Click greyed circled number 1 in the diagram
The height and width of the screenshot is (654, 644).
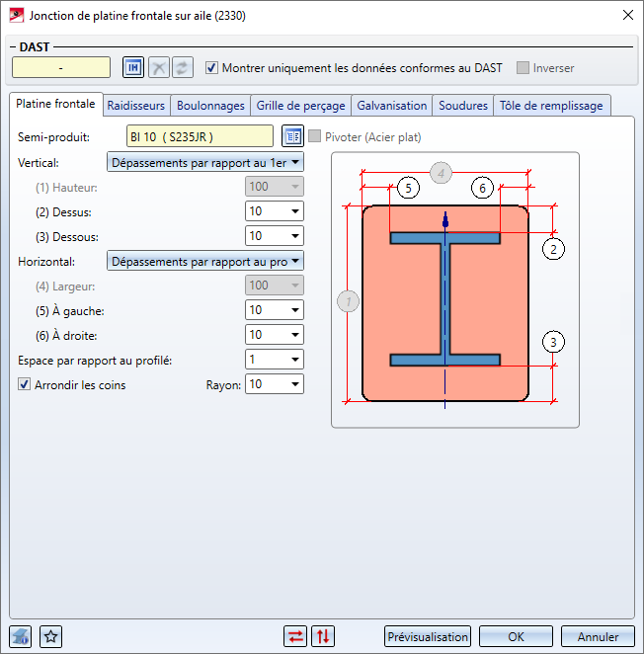point(349,301)
